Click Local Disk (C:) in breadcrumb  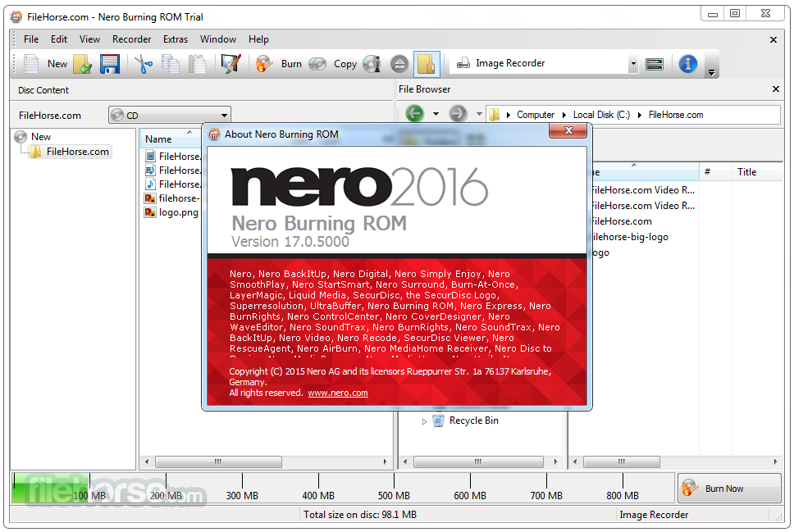click(x=601, y=115)
